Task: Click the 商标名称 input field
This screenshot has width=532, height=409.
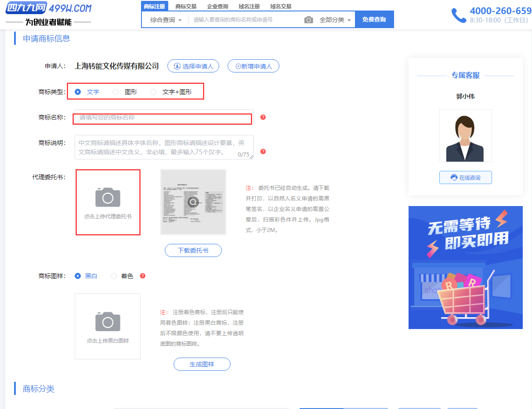Action: [164, 117]
